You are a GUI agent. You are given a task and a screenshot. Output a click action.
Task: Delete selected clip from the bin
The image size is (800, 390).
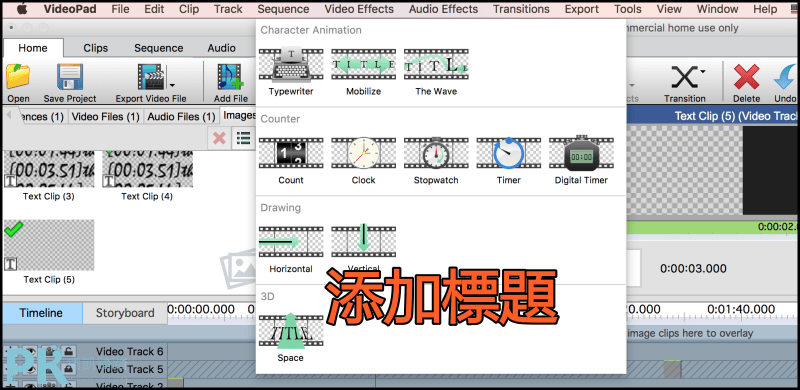click(x=219, y=138)
